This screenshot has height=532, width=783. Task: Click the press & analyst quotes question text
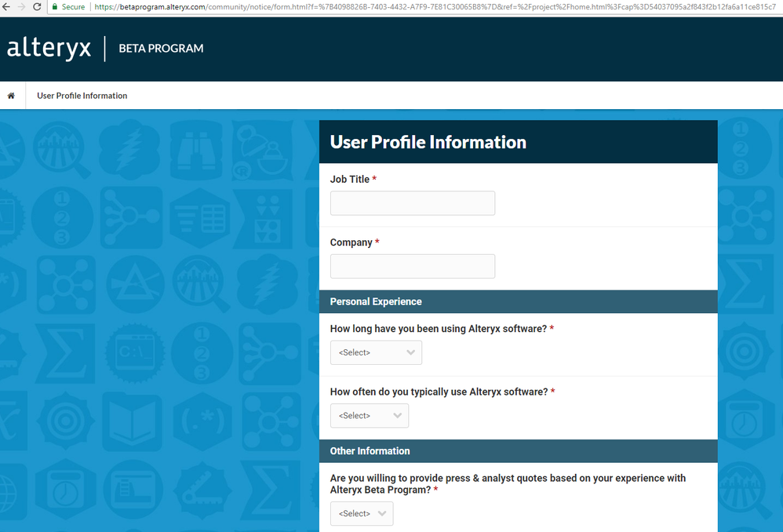tap(508, 484)
